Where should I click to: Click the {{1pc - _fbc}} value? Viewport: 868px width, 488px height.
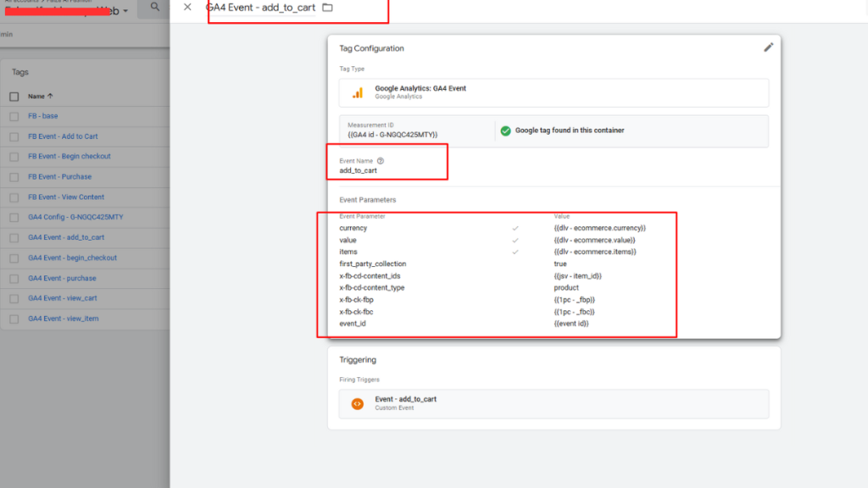point(574,312)
